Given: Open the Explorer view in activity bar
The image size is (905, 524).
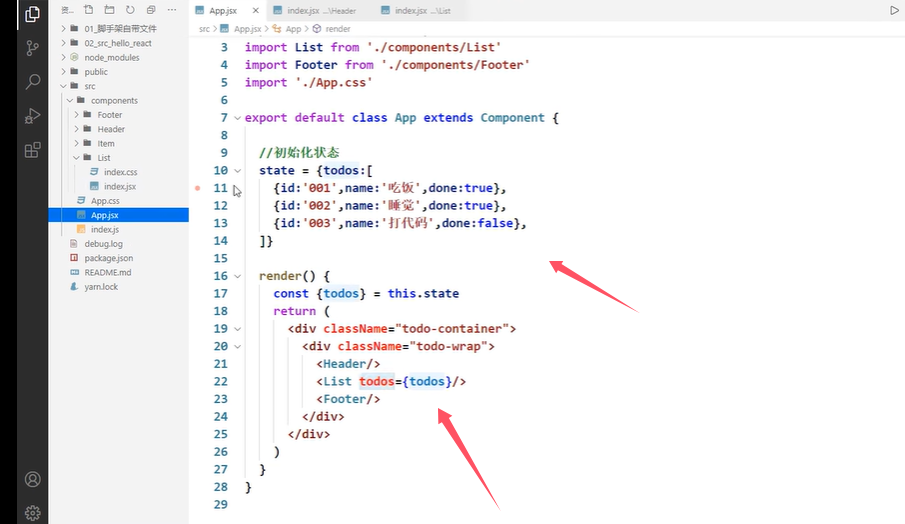Looking at the screenshot, I should [x=32, y=14].
